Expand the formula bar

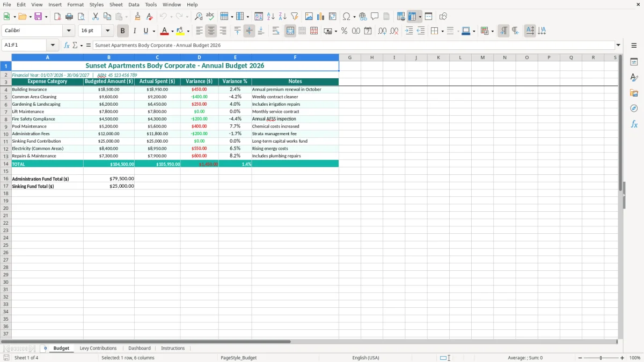tap(618, 46)
